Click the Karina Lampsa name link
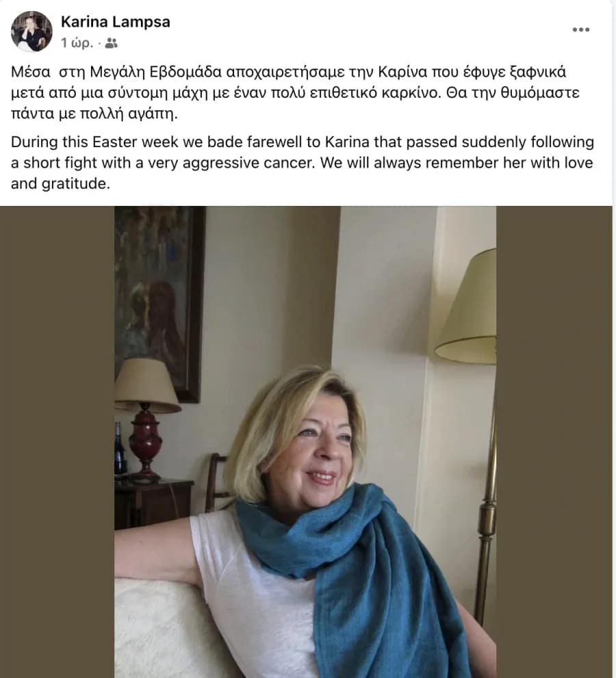616x678 pixels. click(116, 22)
